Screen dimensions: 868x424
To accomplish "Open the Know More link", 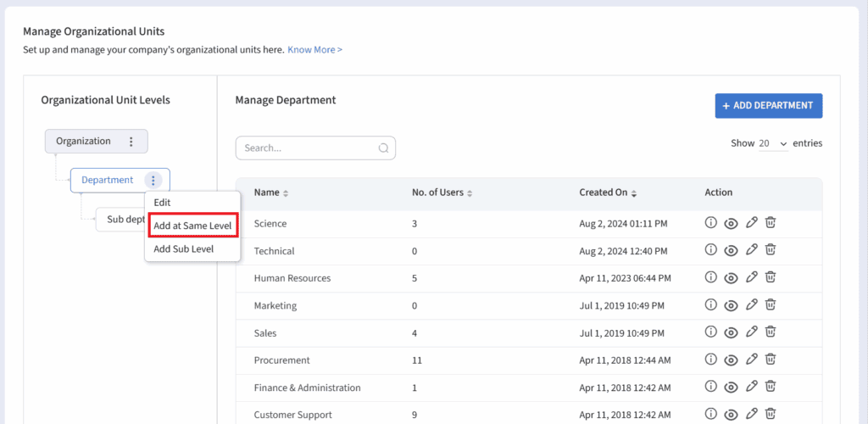I will click(x=314, y=50).
